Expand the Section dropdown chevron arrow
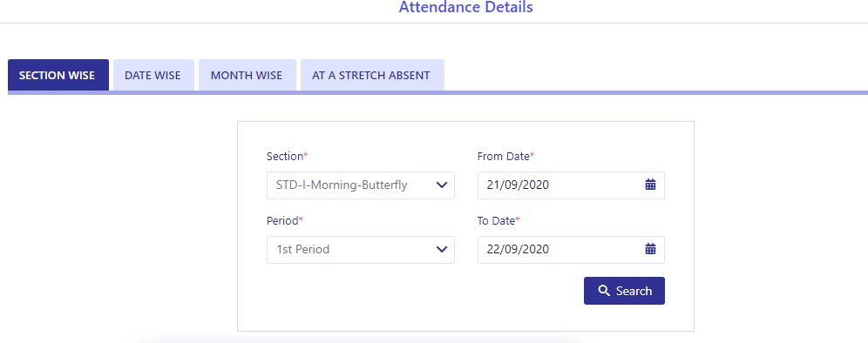Image resolution: width=868 pixels, height=343 pixels. click(x=442, y=185)
